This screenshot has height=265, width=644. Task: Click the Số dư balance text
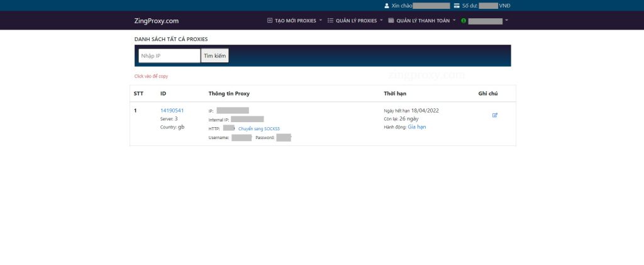coord(469,6)
